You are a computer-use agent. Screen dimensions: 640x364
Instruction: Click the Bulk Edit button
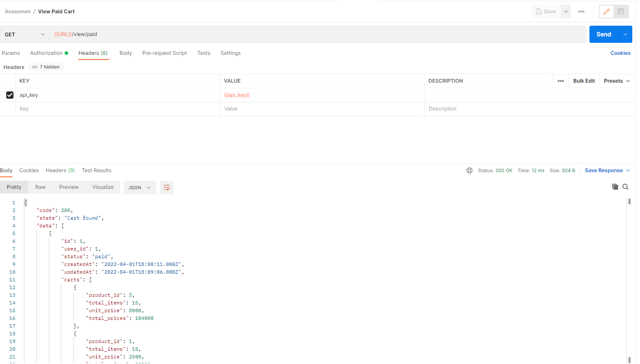[x=584, y=81]
